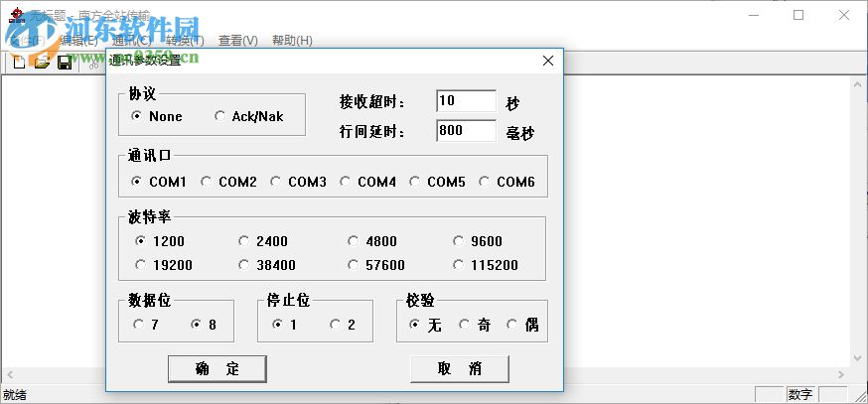
Task: Close the 通讯参数设置 dialog
Action: 548,61
